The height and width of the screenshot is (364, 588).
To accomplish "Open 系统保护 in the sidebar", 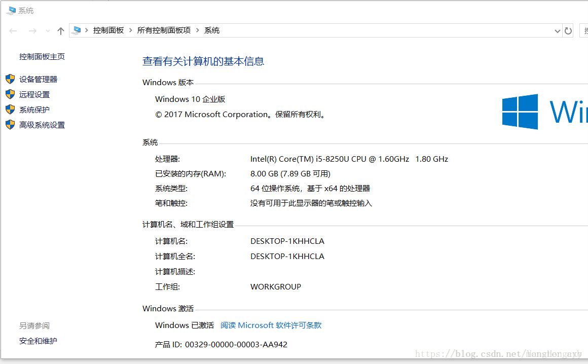I will click(x=34, y=110).
